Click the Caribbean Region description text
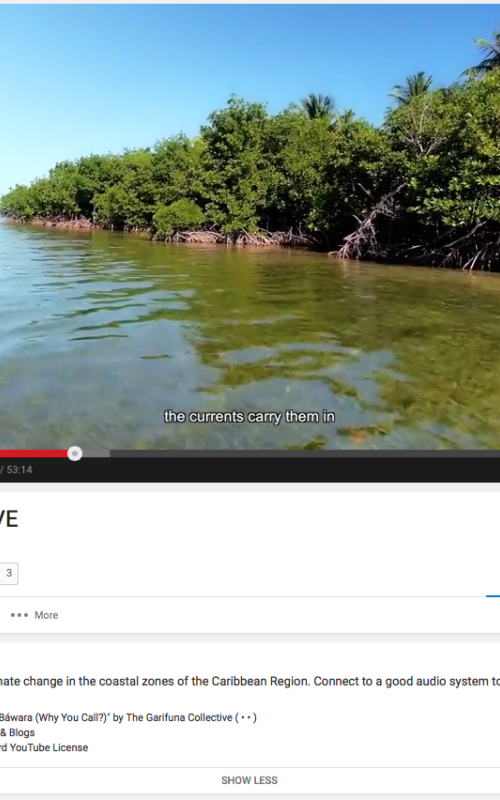Screen dimensions: 500x800 [x=260, y=681]
